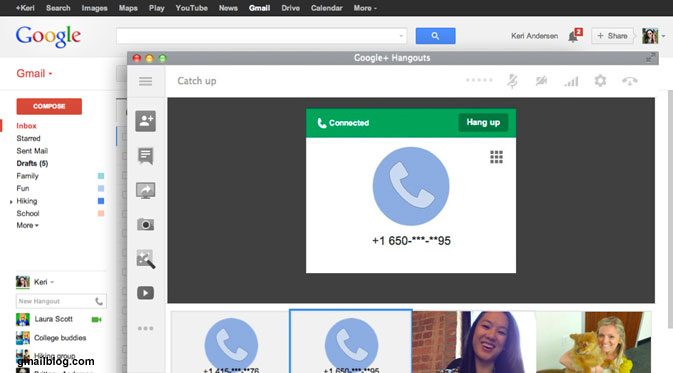This screenshot has width=673, height=373.
Task: Open Google Effects magic wand icon
Action: pos(146,259)
